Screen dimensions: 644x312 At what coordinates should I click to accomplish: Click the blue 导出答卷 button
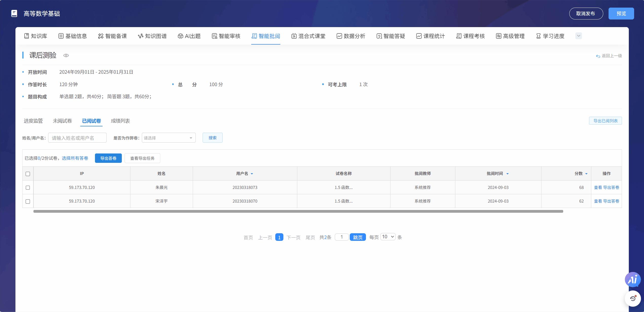tap(108, 158)
